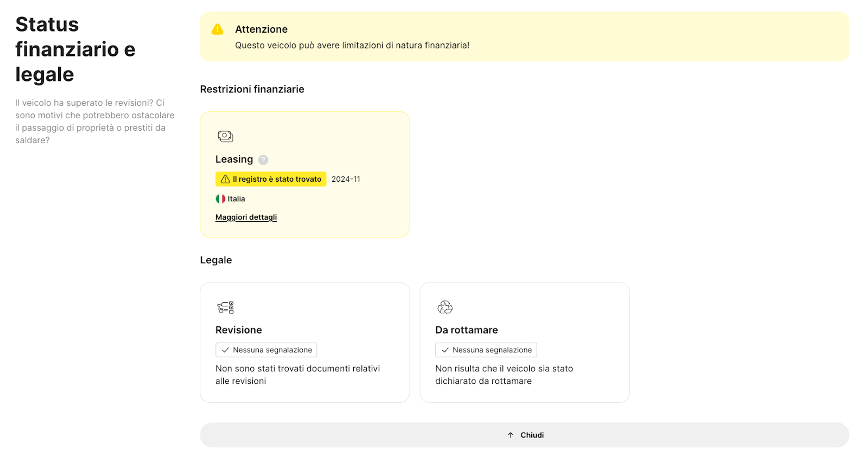Click the Italy flag icon
This screenshot has height=458, width=868.
[x=220, y=199]
